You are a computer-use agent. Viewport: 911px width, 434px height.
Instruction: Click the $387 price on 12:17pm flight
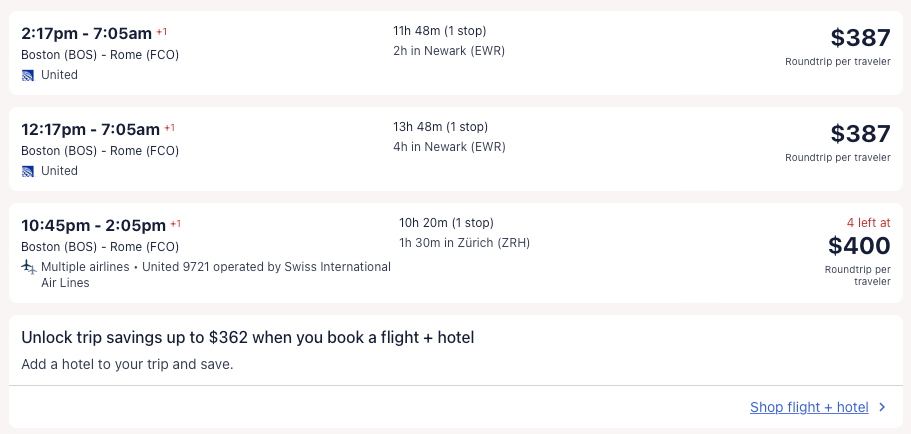tap(860, 134)
